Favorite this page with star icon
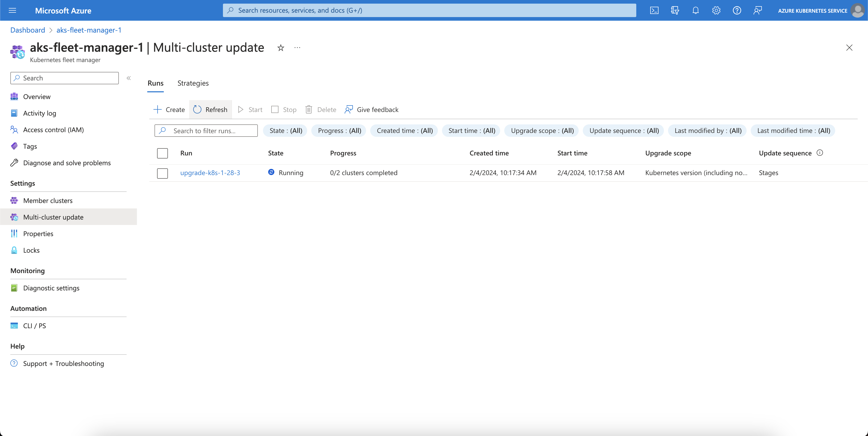The width and height of the screenshot is (868, 436). 280,48
